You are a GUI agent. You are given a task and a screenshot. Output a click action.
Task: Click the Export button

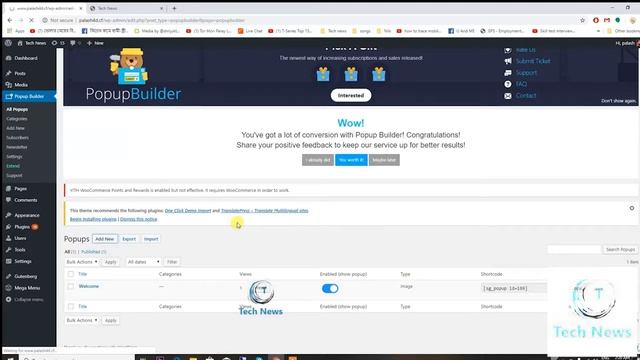click(129, 239)
